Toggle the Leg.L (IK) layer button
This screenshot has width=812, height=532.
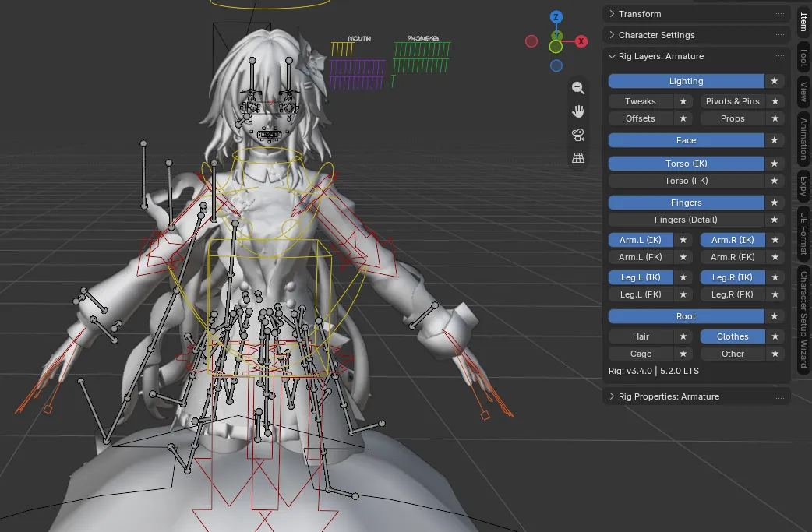tap(641, 277)
